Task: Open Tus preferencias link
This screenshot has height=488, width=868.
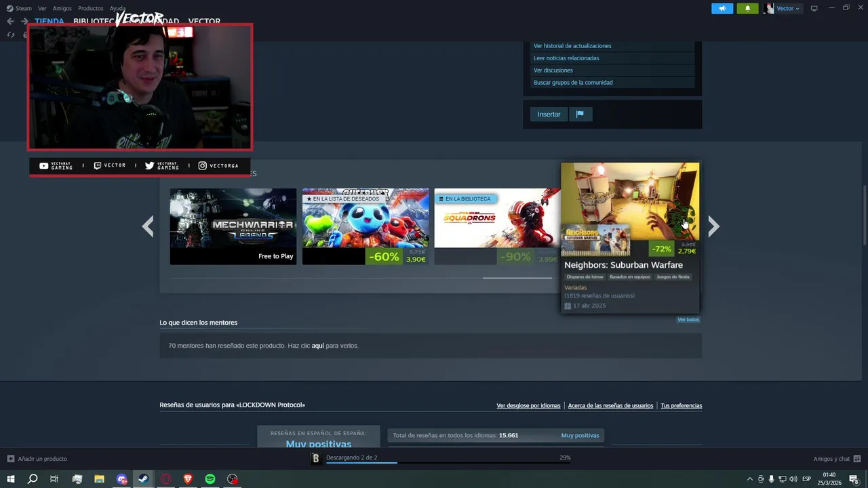Action: pos(681,405)
